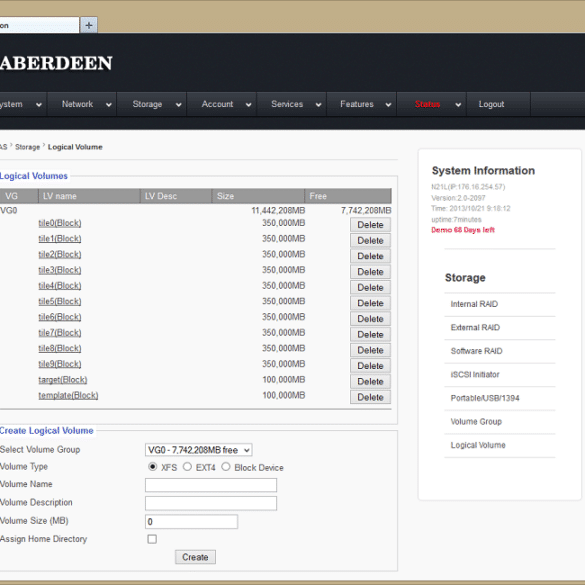Open the tile6(Block) volume link
The image size is (585, 585).
coord(60,317)
